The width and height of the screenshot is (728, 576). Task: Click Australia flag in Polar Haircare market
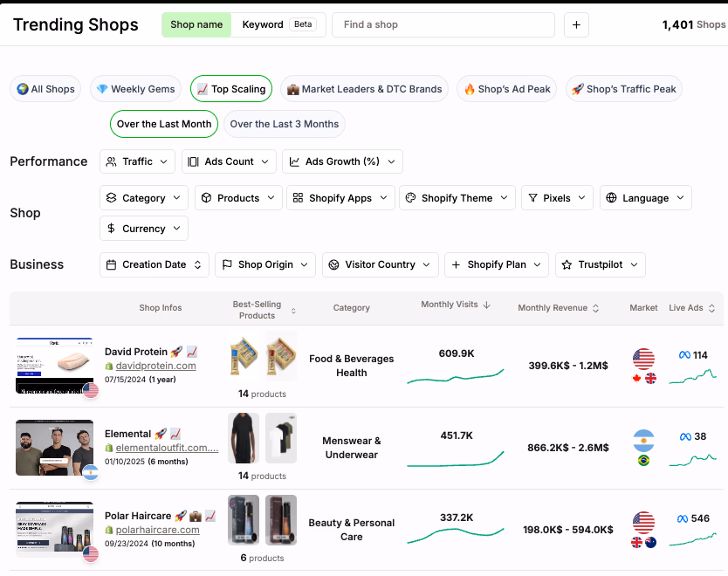(651, 542)
